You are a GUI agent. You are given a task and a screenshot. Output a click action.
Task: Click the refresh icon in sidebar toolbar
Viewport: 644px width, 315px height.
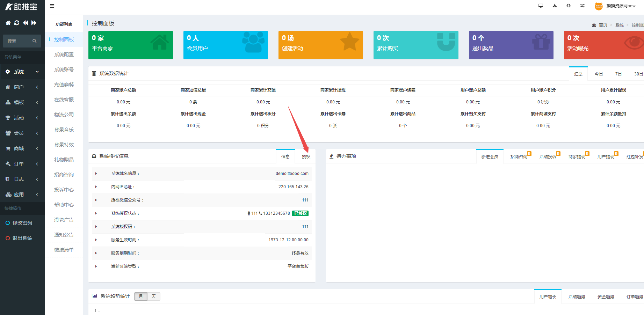pyautogui.click(x=17, y=23)
